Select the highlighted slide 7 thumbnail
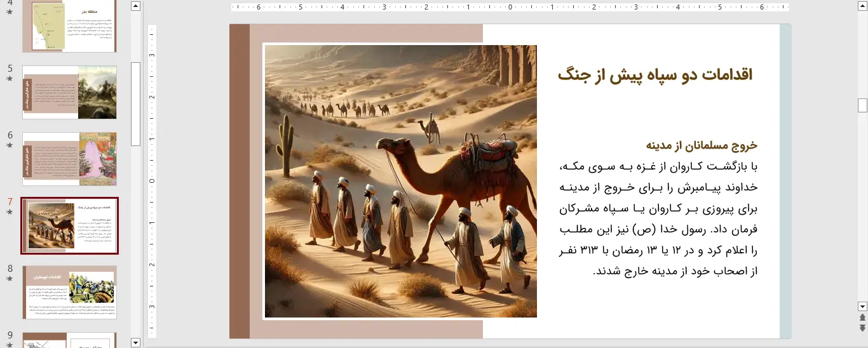The image size is (868, 348). tap(69, 225)
